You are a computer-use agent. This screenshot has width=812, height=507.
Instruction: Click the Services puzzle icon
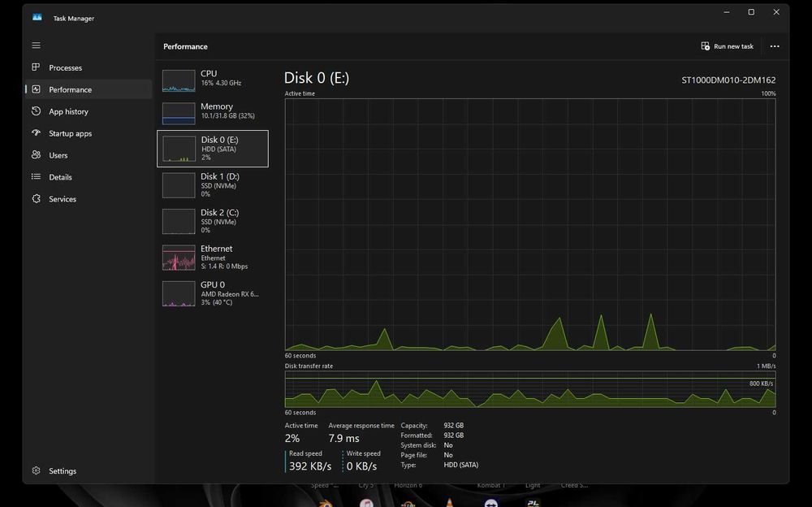tap(36, 198)
